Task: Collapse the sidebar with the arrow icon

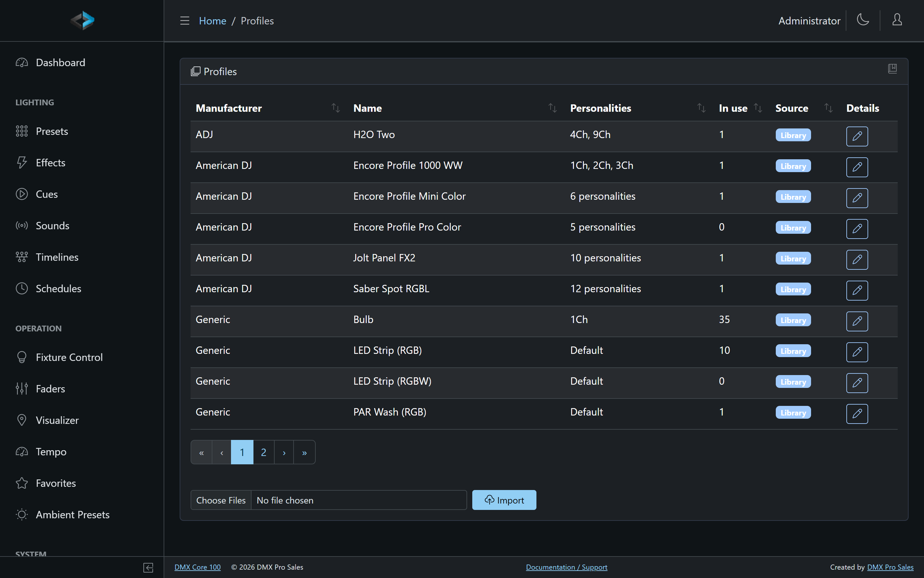Action: click(148, 568)
